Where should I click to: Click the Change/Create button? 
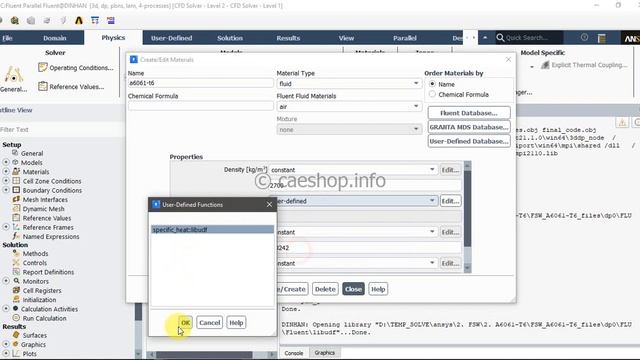click(292, 289)
